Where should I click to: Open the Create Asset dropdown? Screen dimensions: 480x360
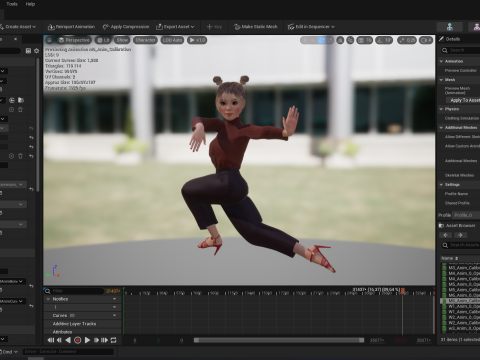click(x=18, y=27)
